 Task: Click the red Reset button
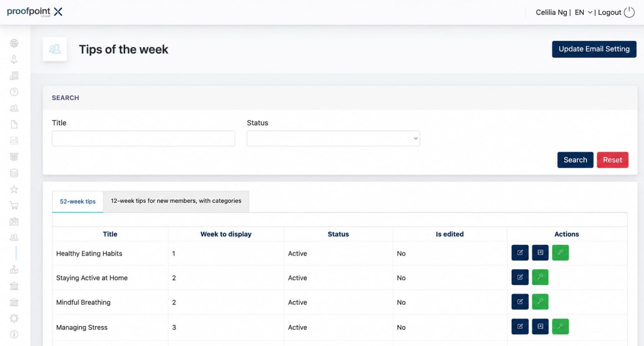point(612,160)
